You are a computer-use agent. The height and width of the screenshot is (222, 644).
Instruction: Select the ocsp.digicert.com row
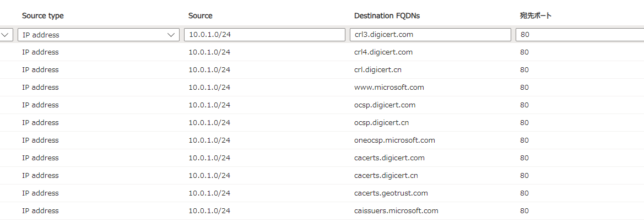tap(385, 105)
